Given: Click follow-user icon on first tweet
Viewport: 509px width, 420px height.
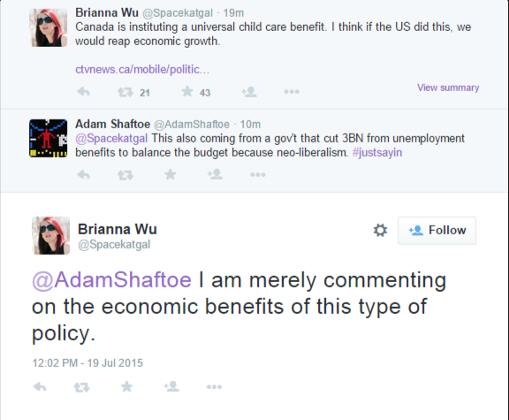Looking at the screenshot, I should (249, 92).
